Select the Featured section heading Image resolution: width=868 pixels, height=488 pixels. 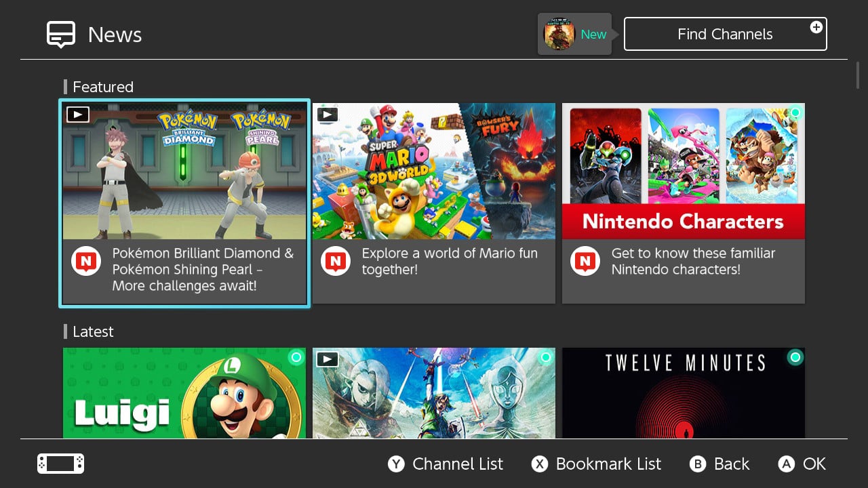102,87
